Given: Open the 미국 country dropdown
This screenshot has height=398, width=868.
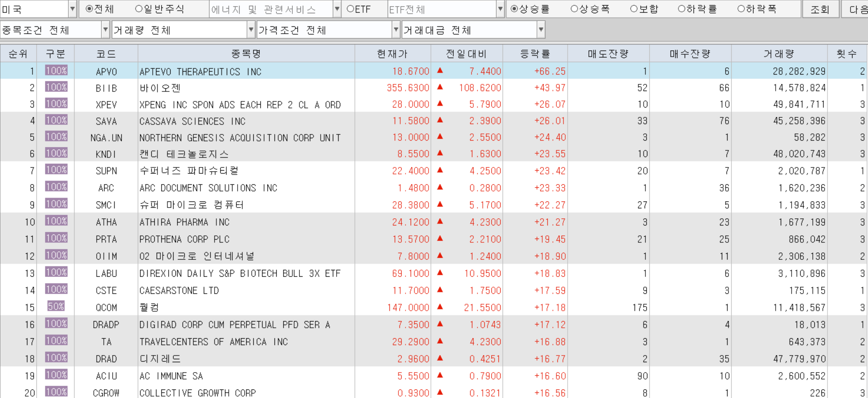Looking at the screenshot, I should [72, 9].
